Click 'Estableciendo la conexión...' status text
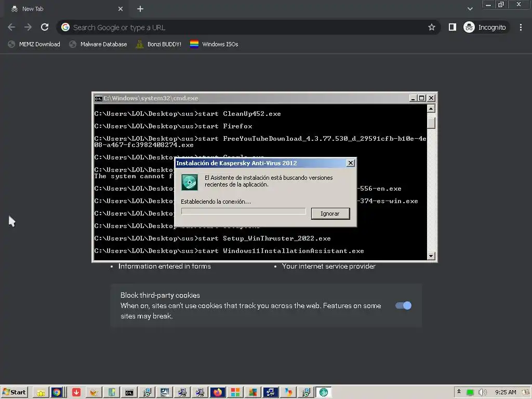The image size is (532, 399). [216, 202]
